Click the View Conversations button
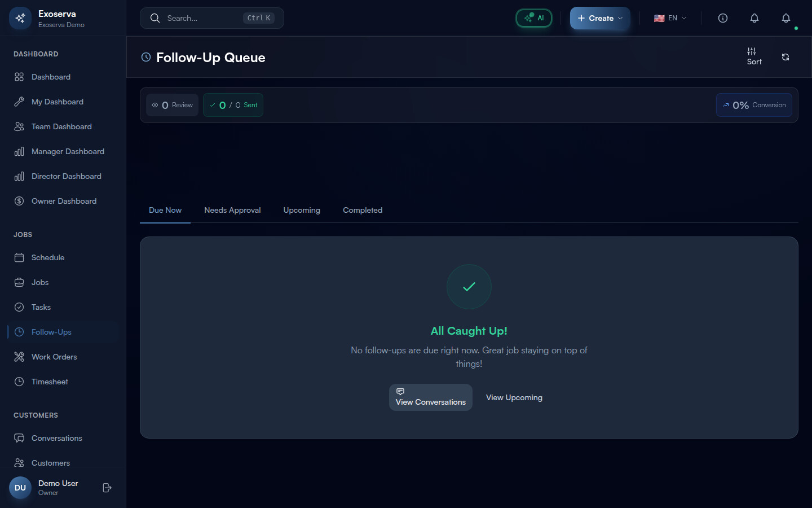812x508 pixels. pyautogui.click(x=431, y=397)
